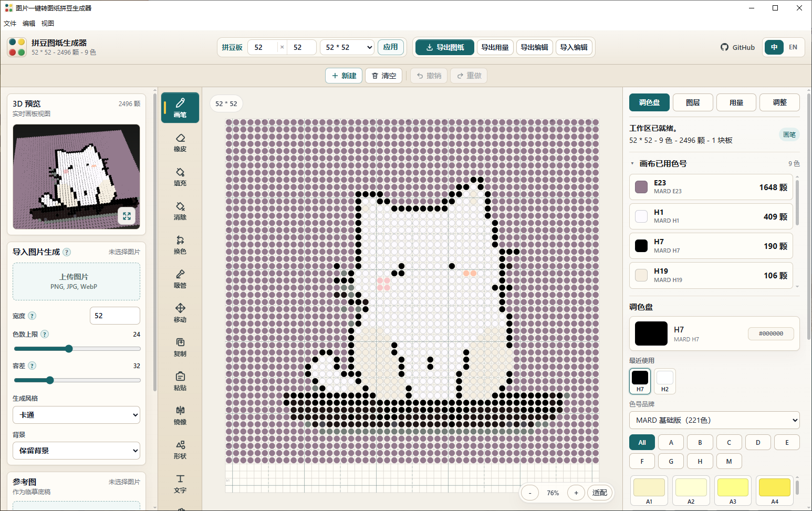Click the help icon next to 容差

(32, 366)
